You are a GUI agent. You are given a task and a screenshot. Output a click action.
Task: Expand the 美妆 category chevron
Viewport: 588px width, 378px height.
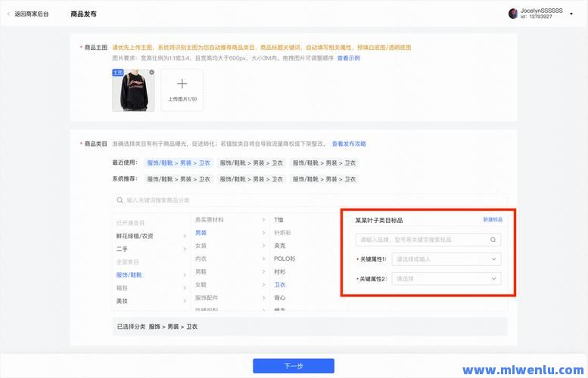point(185,301)
